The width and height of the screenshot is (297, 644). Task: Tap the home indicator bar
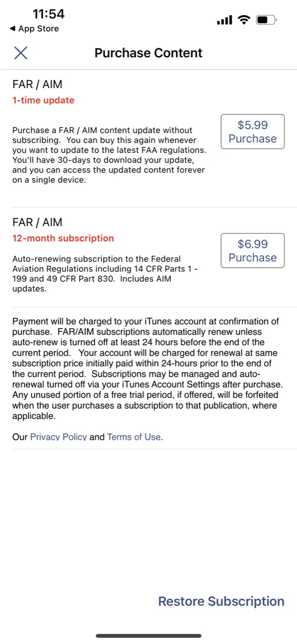[x=149, y=636]
